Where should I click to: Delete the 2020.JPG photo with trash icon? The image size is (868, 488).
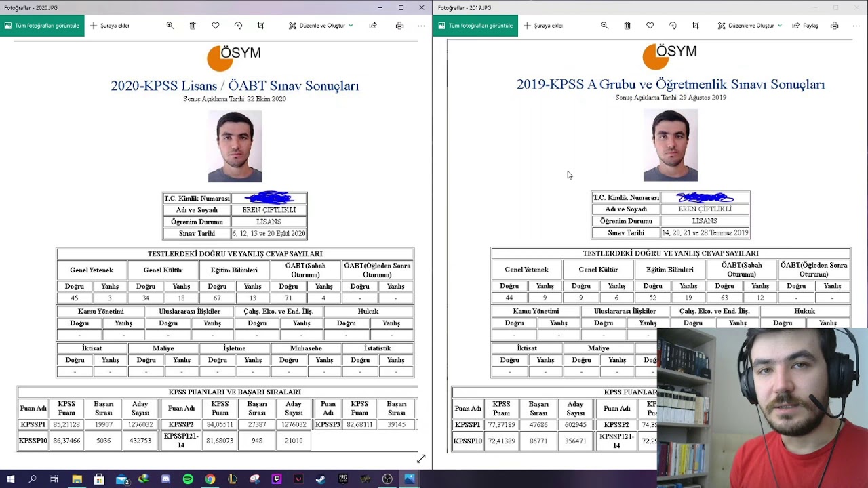(193, 26)
